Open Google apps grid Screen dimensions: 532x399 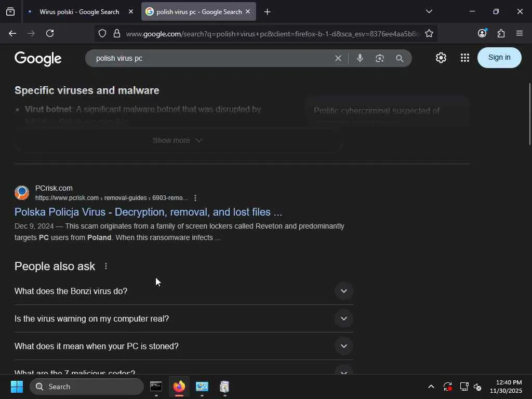coord(465,58)
